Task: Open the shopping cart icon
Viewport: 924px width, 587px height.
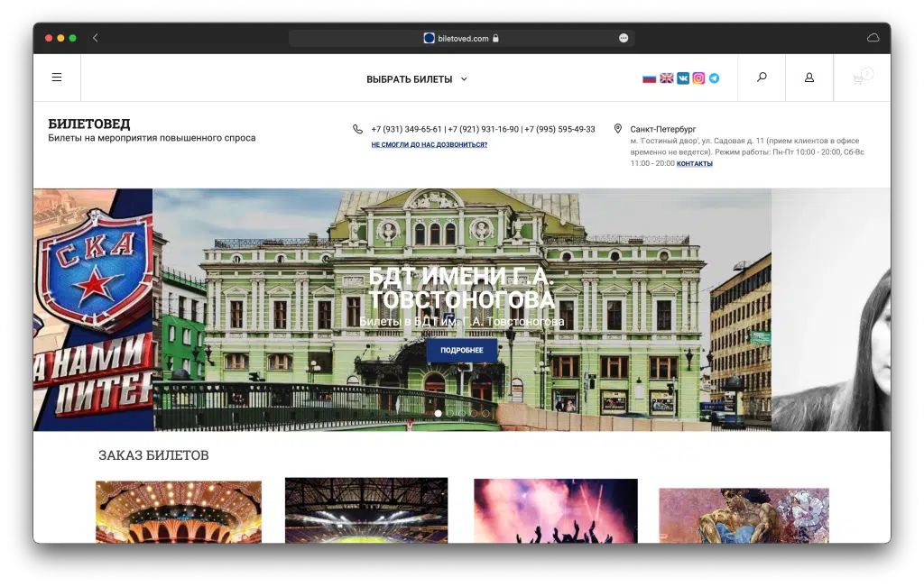Action: pos(862,78)
